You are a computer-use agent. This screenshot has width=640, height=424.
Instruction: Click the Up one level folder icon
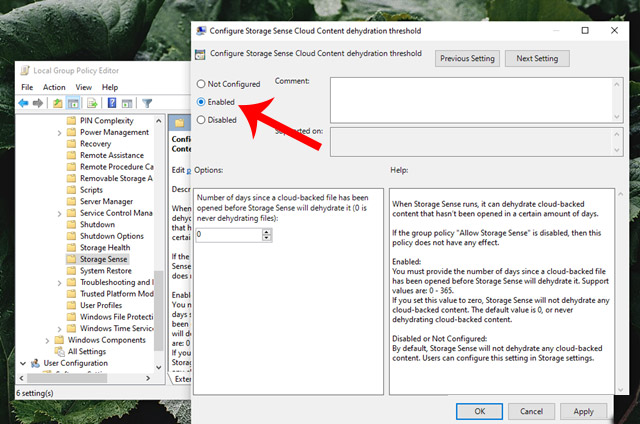pyautogui.click(x=59, y=103)
